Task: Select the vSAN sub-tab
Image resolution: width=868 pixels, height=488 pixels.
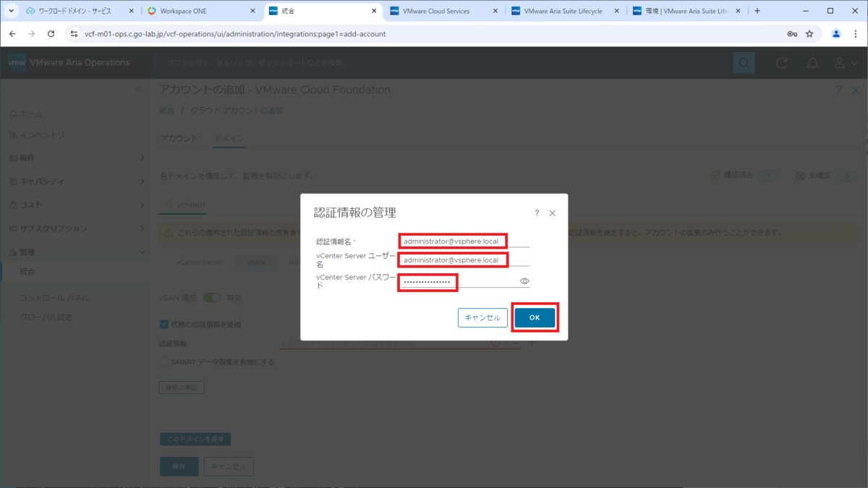Action: (256, 262)
